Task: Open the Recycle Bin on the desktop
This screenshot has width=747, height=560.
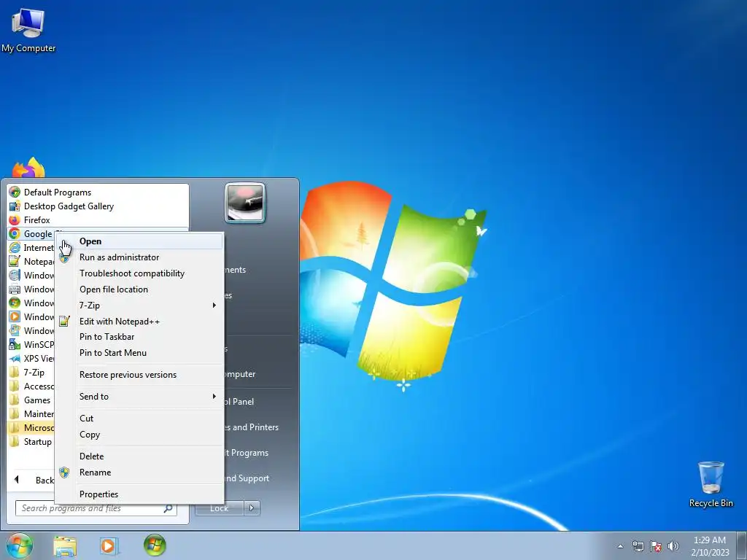Action: (x=711, y=484)
